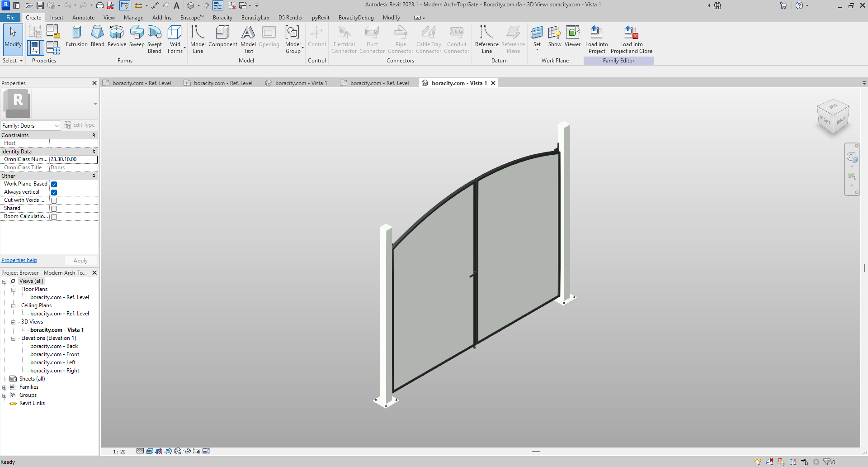Open the File menu button
This screenshot has height=467, width=868.
tap(10, 18)
